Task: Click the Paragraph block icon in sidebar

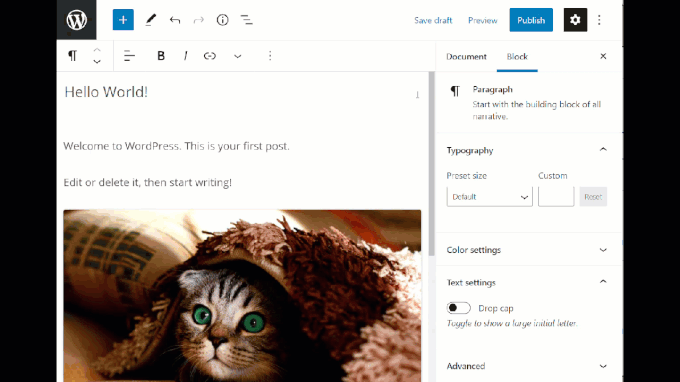Action: [455, 91]
